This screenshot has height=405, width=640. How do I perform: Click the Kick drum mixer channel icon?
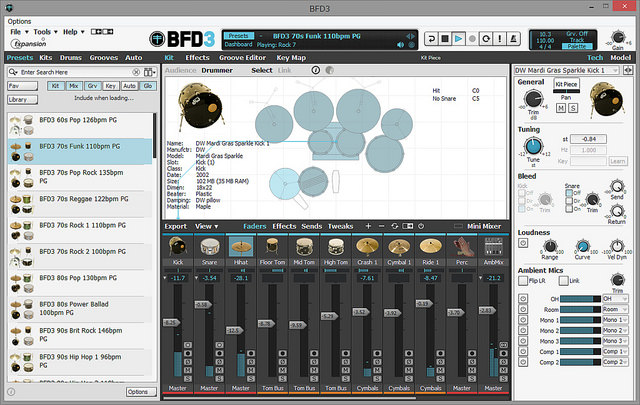(x=178, y=247)
